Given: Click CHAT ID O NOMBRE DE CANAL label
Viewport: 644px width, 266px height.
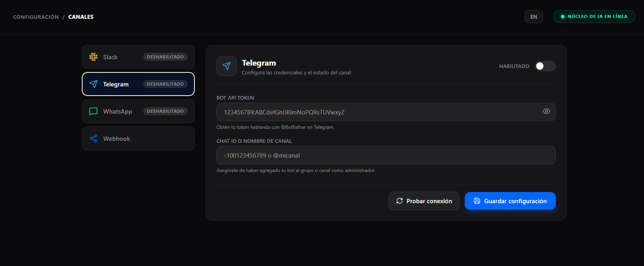Looking at the screenshot, I should [254, 141].
